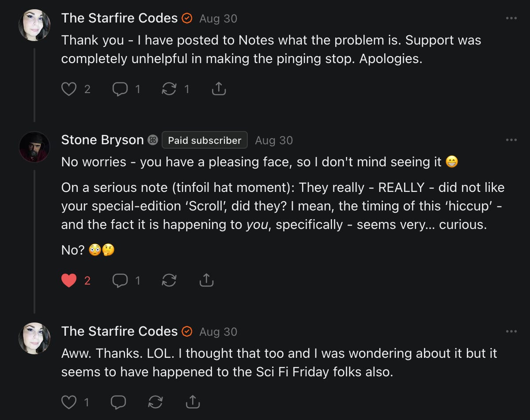Open Aug 30 timestamp on Stone Bryson's comment
This screenshot has width=530, height=420.
[x=274, y=140]
